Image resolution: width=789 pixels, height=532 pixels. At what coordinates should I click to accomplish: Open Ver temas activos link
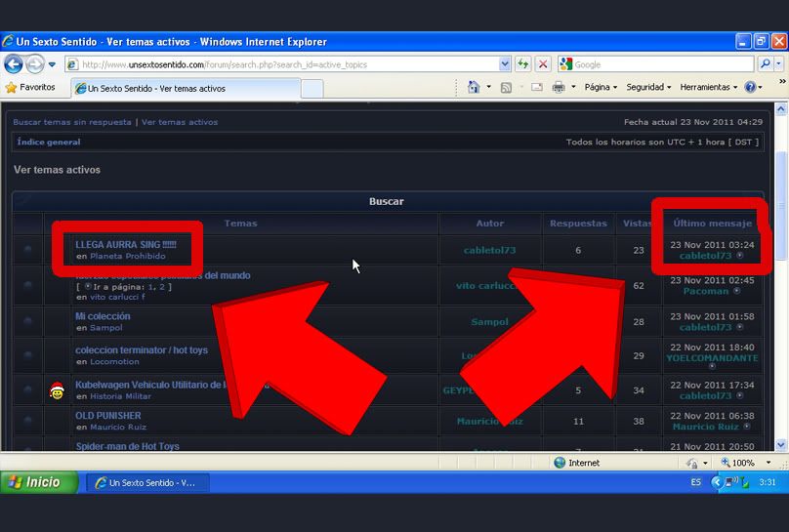[x=180, y=122]
